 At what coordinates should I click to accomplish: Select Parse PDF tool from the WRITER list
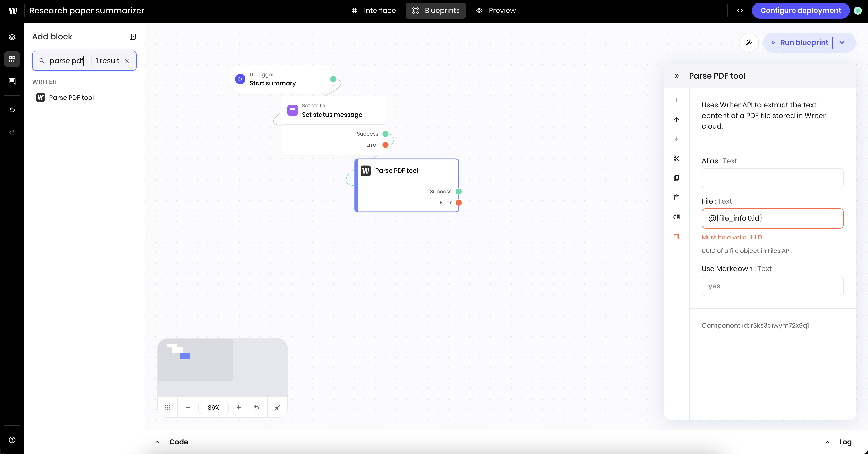[71, 98]
